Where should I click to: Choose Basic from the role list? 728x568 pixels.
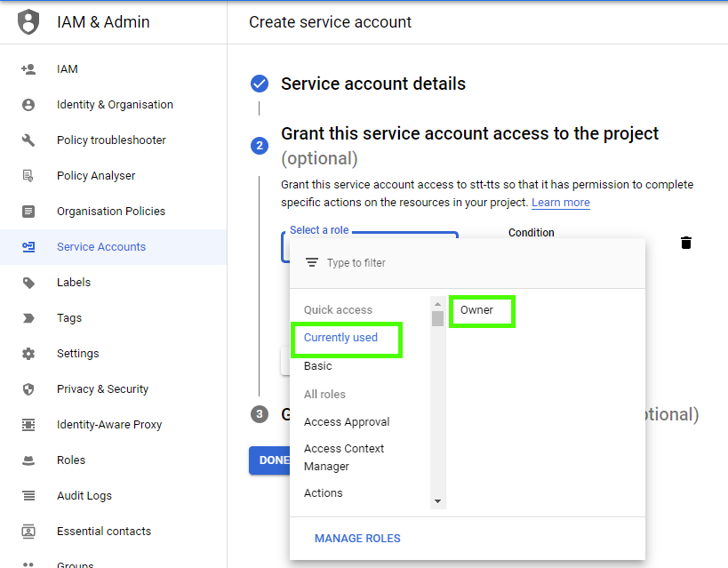point(317,365)
